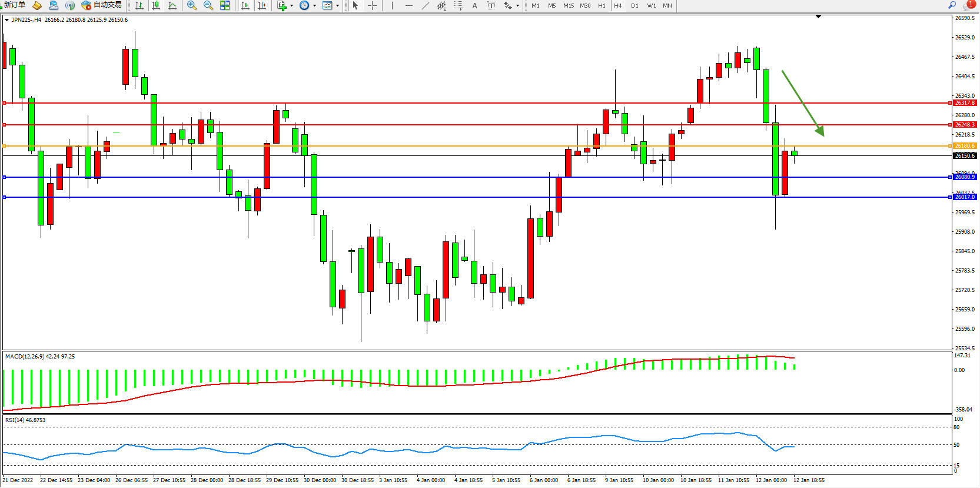The image size is (980, 488).
Task: Switch chart to bar chart mode
Action: click(139, 6)
